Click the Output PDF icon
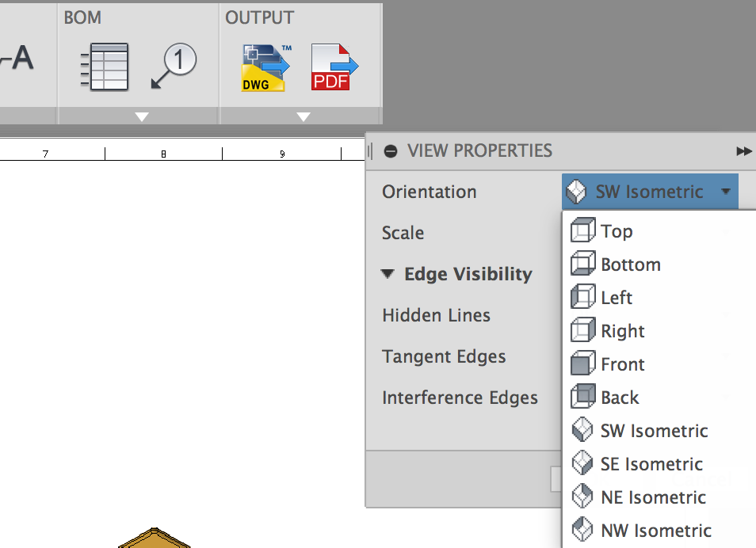Image resolution: width=756 pixels, height=548 pixels. pos(334,67)
